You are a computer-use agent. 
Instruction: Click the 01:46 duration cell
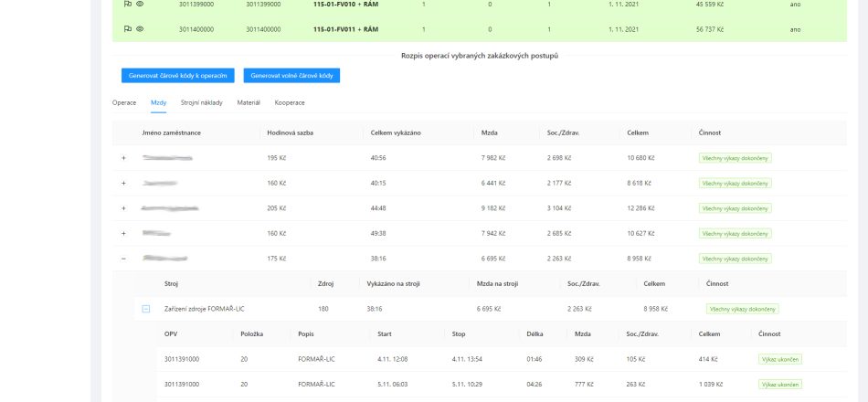pyautogui.click(x=535, y=359)
